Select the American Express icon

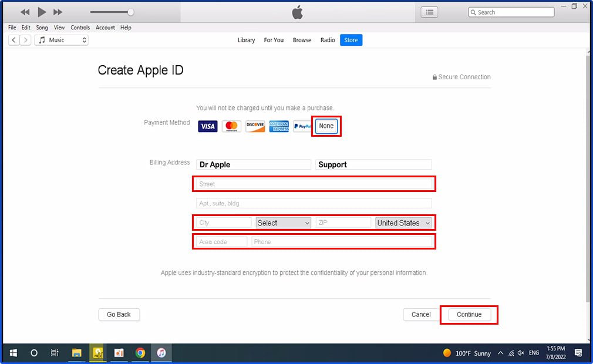(x=279, y=126)
